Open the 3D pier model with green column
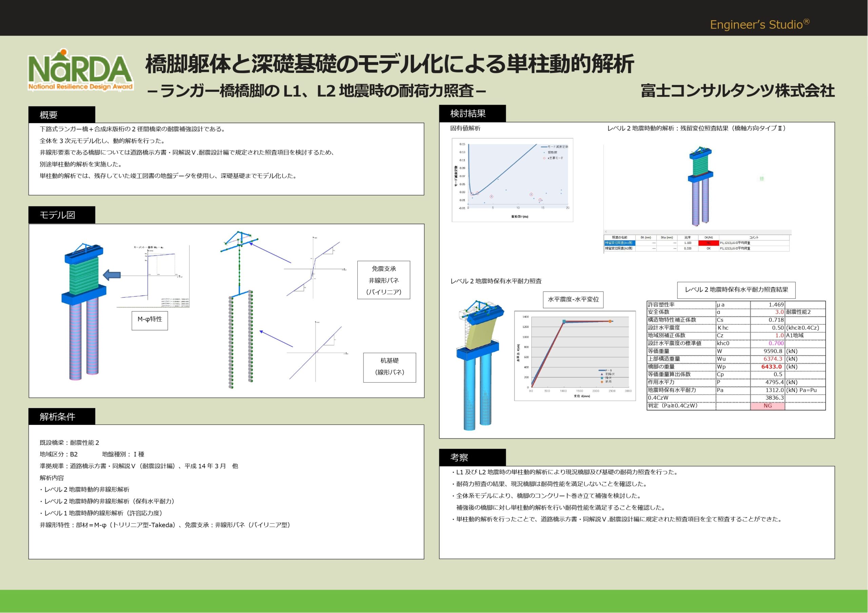 click(x=84, y=312)
